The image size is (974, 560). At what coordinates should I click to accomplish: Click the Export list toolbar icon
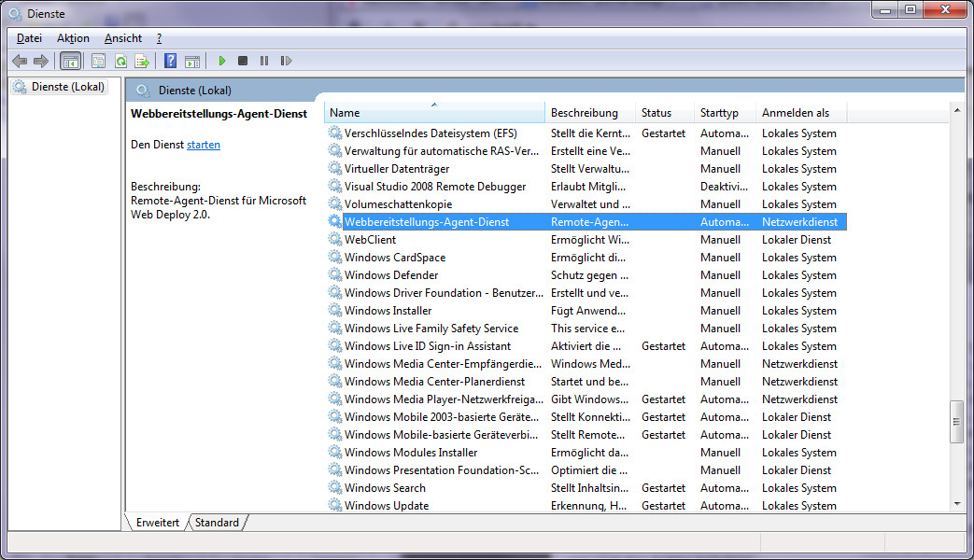pos(142,62)
